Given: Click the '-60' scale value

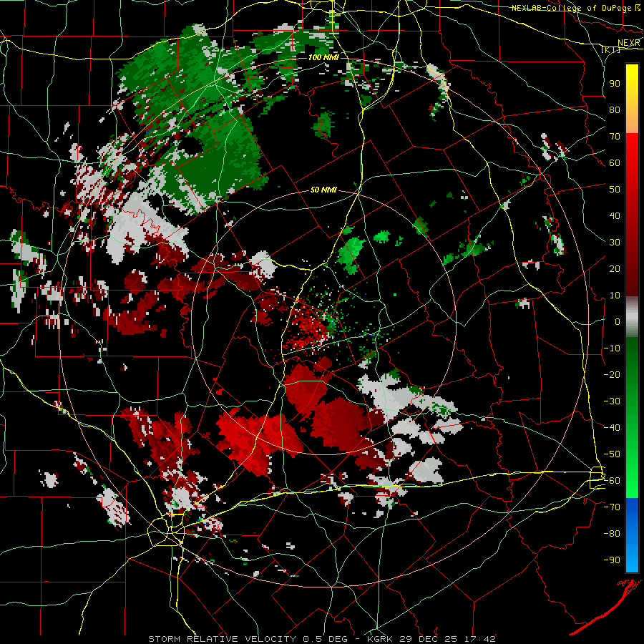Looking at the screenshot, I should point(612,481).
